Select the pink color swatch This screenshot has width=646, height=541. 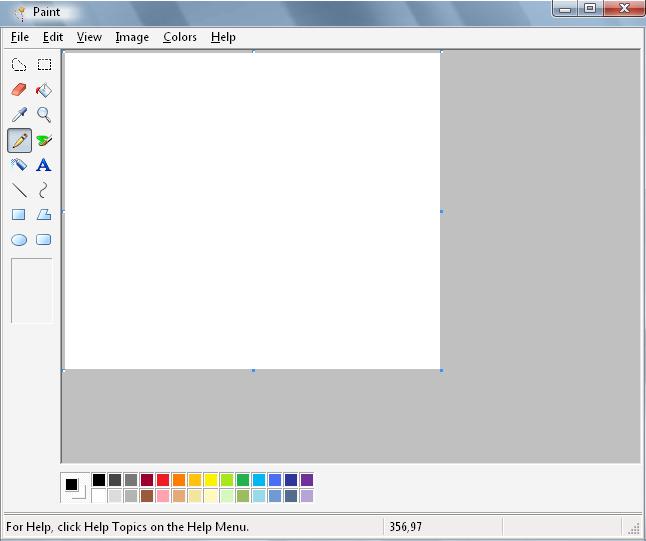tap(163, 496)
